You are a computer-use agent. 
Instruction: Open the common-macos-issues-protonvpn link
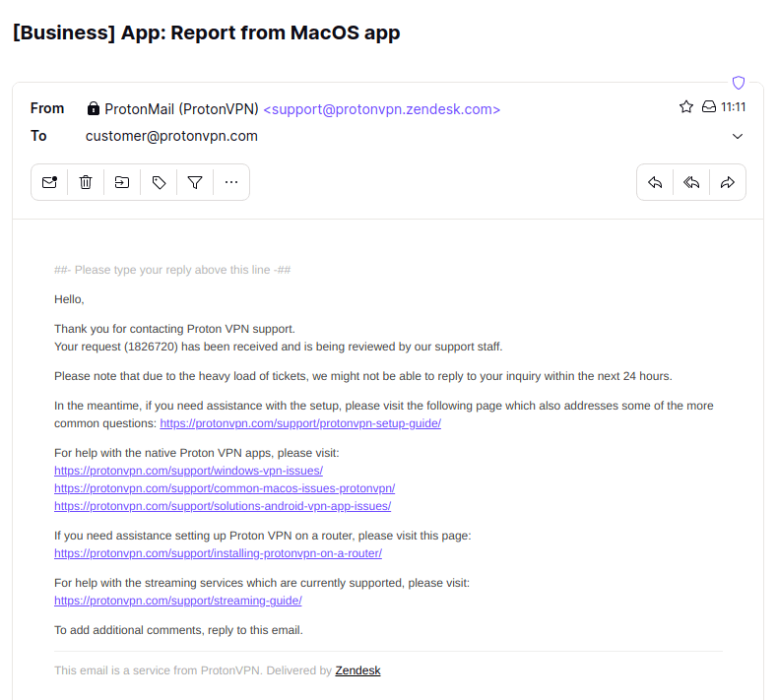click(x=225, y=488)
